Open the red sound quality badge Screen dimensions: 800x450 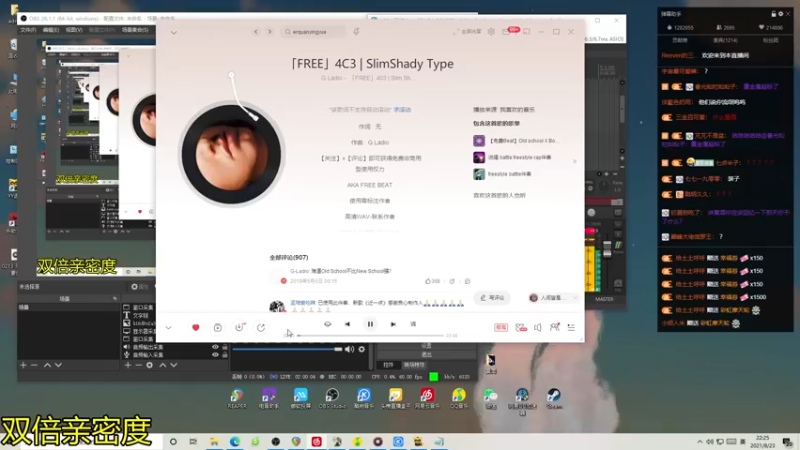501,328
